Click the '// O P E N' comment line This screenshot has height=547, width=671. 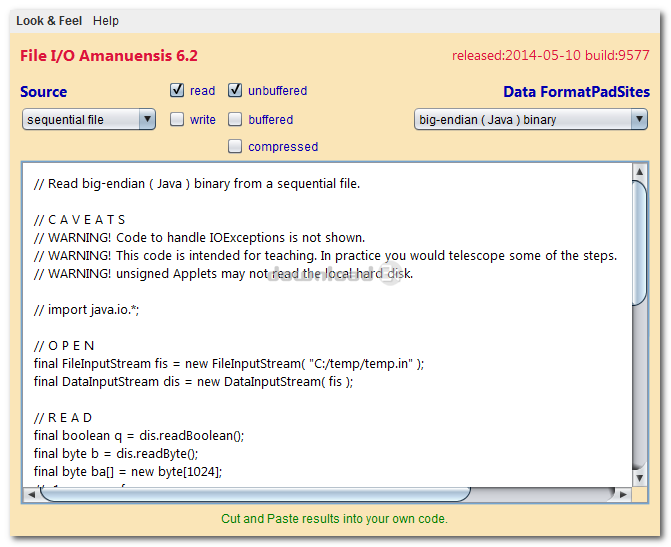[64, 345]
